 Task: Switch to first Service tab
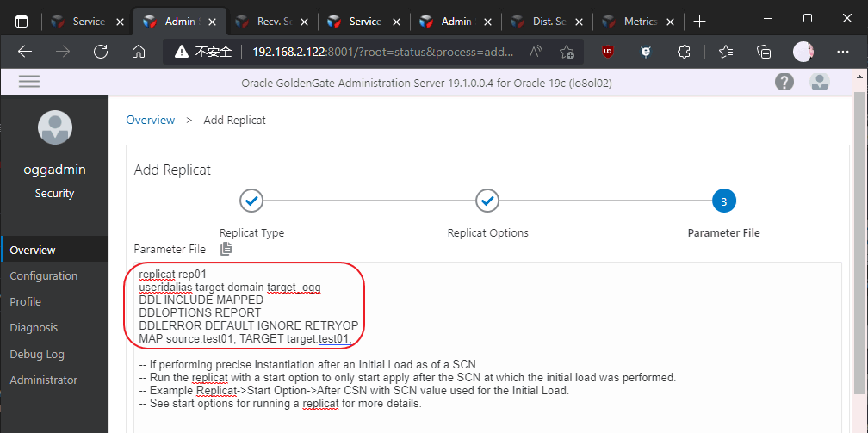click(87, 22)
